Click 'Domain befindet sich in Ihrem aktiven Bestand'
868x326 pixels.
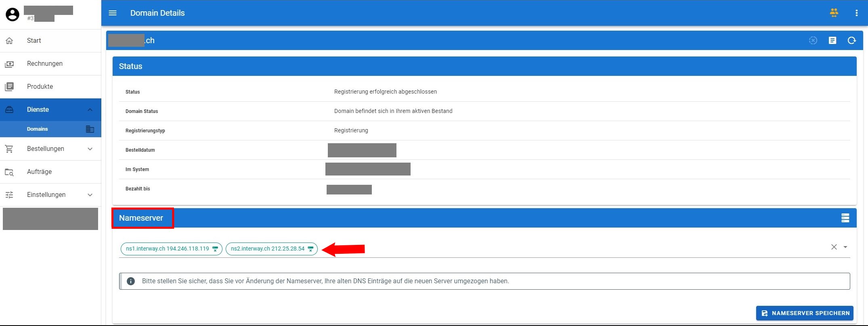click(x=393, y=111)
